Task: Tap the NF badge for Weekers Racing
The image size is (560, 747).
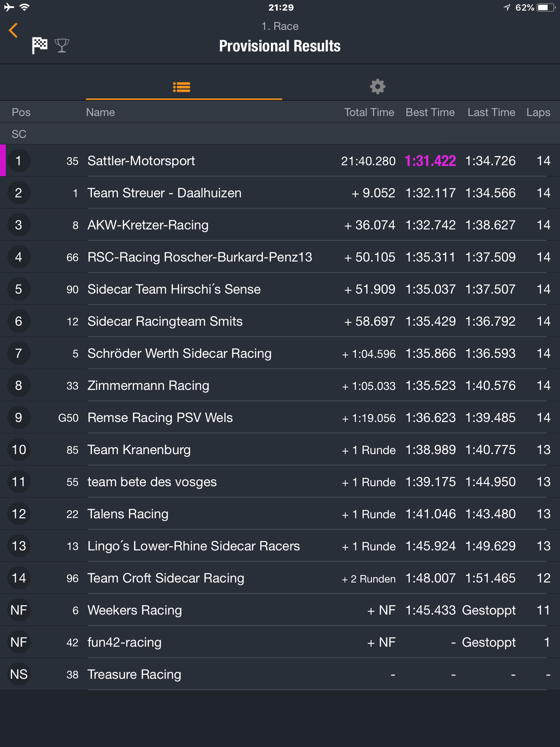Action: (x=19, y=610)
